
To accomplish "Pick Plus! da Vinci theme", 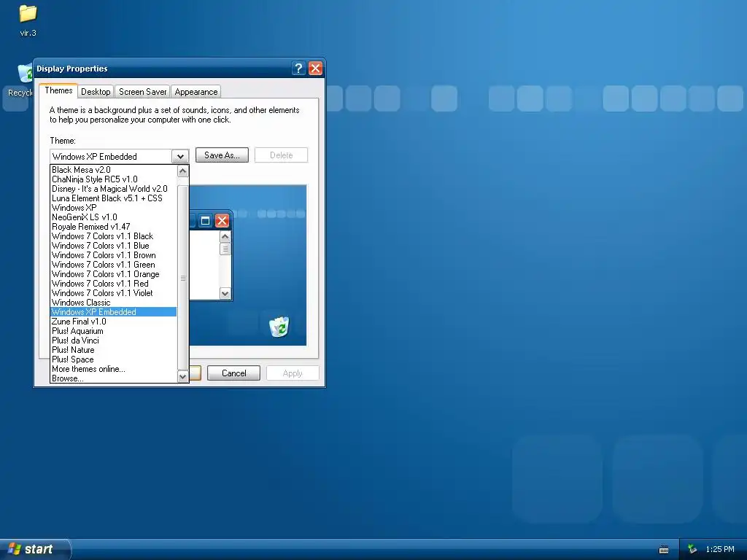I will [x=113, y=341].
